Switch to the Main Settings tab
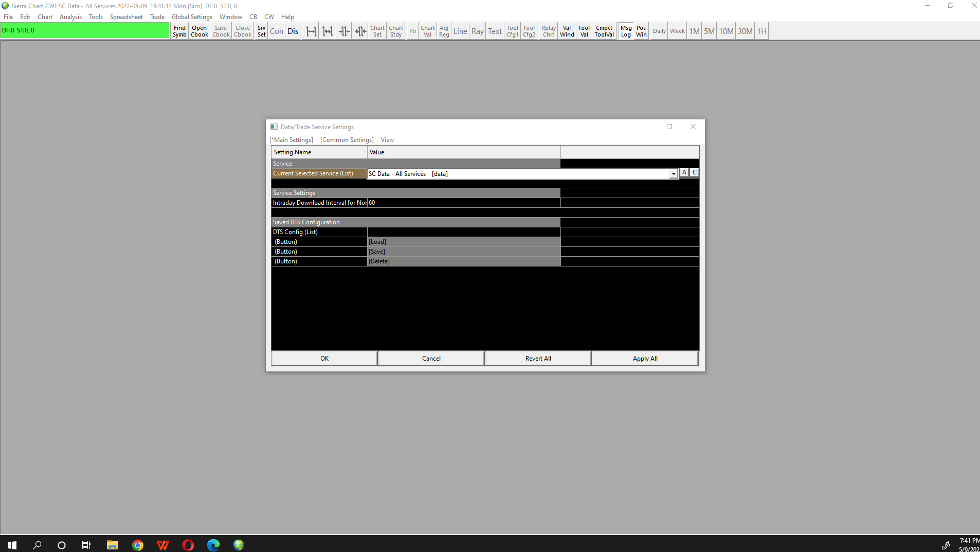The image size is (980, 552). (x=291, y=140)
